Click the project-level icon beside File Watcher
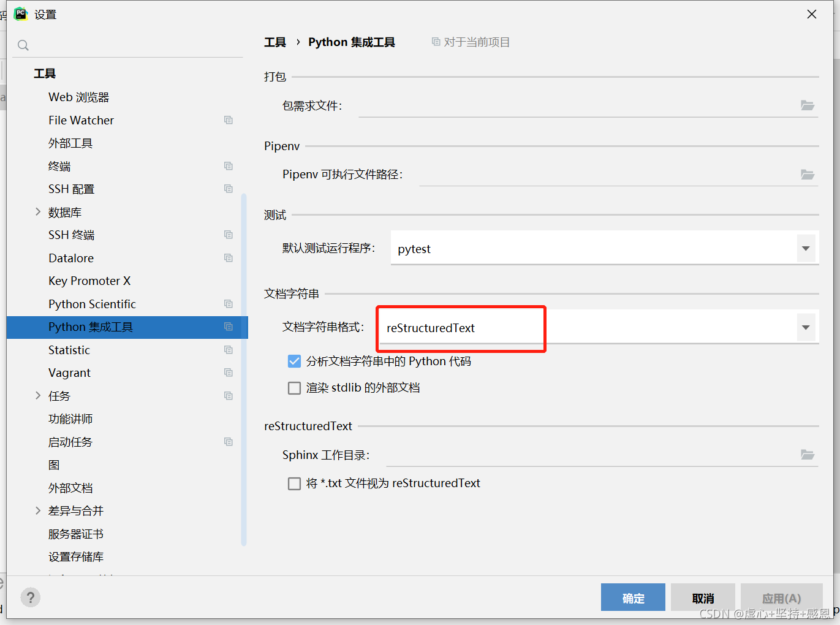This screenshot has height=625, width=840. click(x=229, y=120)
